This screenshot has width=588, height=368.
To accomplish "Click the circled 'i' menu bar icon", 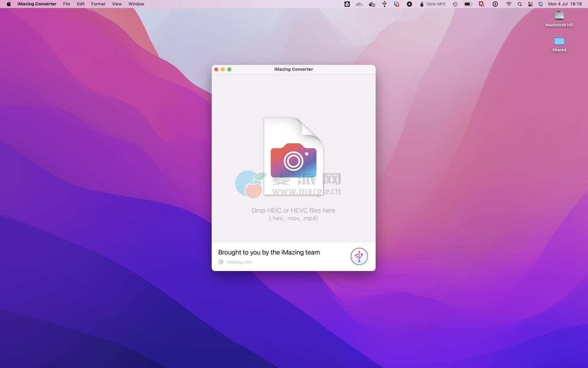I will tap(495, 4).
